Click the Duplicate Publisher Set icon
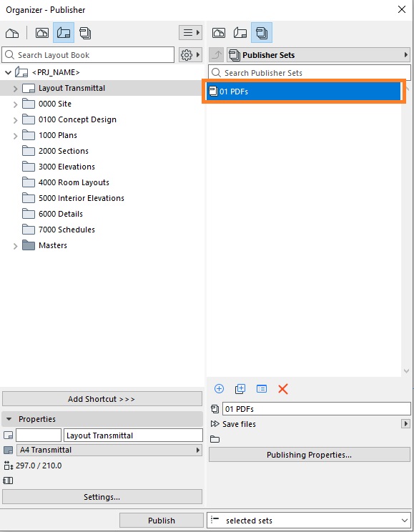Viewport: 414px width, 532px height. coord(240,388)
